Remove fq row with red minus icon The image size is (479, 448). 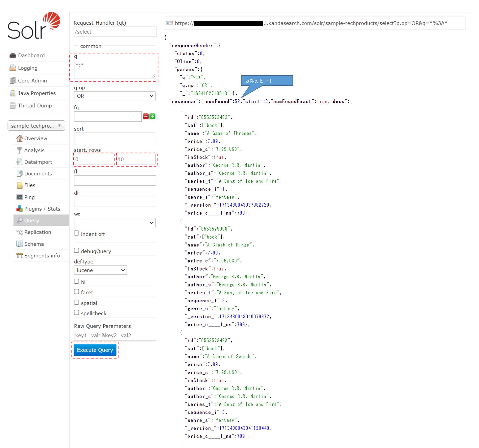tap(146, 116)
